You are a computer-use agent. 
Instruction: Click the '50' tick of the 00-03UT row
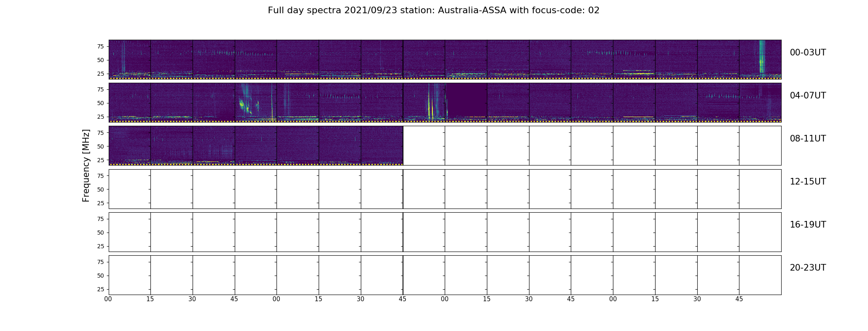pos(100,60)
